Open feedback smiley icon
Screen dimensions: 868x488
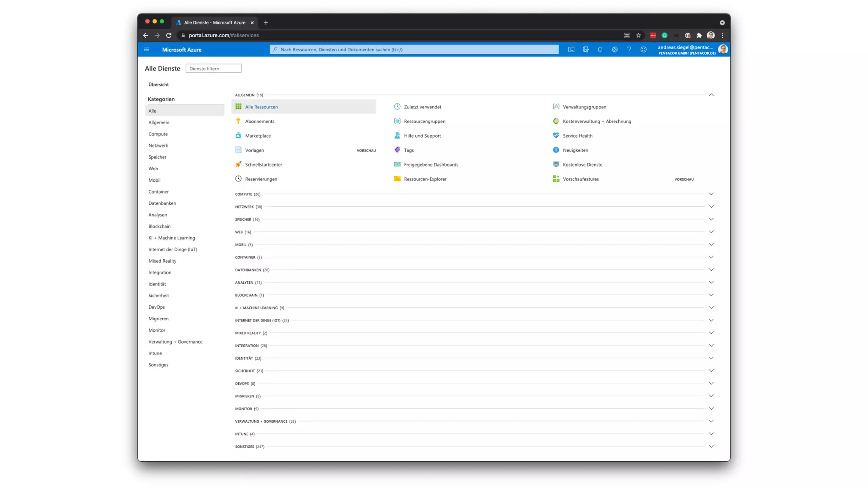click(x=643, y=50)
